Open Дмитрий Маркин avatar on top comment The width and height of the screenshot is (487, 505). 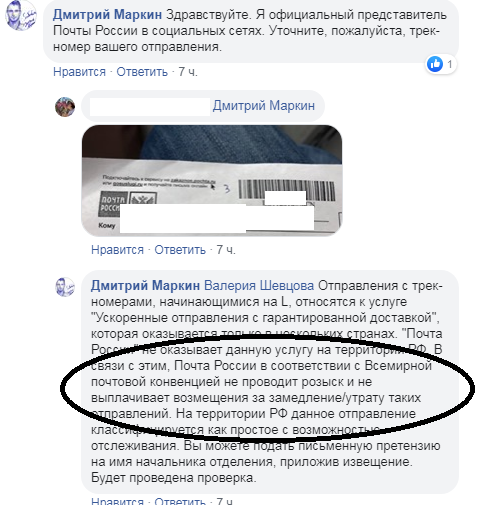point(21,15)
